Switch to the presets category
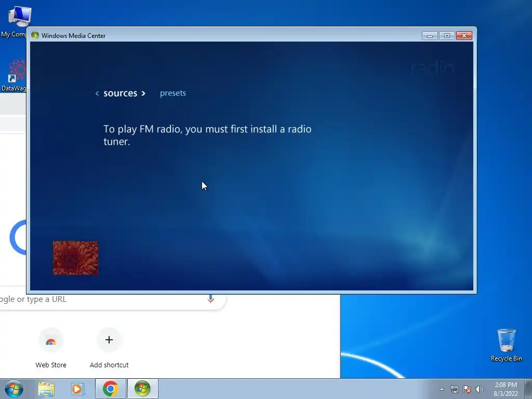 click(172, 93)
